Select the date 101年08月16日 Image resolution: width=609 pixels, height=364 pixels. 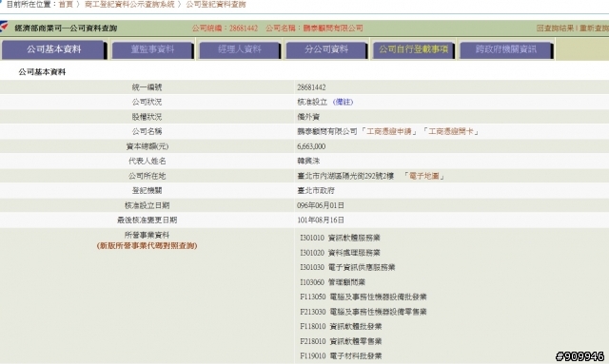pos(321,220)
